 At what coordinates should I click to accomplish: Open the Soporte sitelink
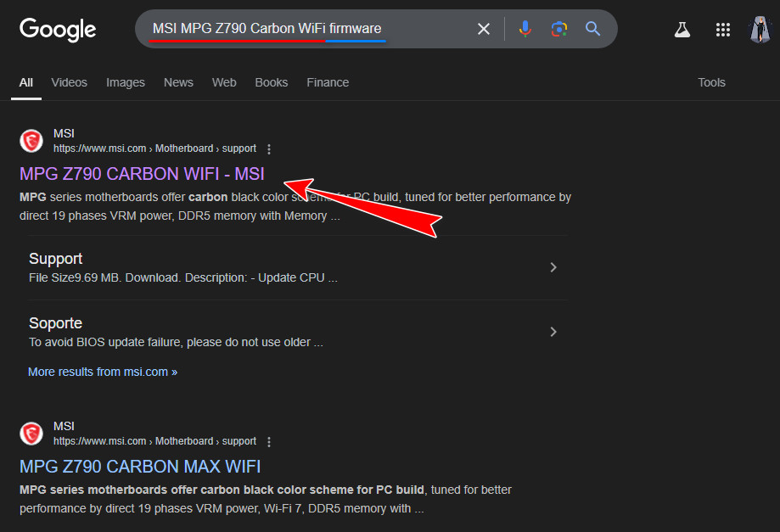point(55,323)
